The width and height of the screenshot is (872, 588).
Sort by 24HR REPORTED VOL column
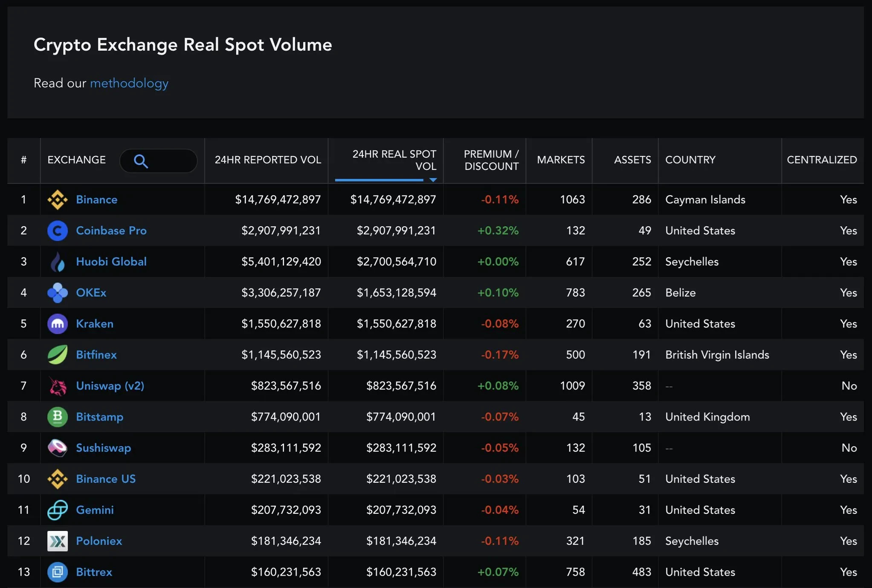click(x=268, y=160)
